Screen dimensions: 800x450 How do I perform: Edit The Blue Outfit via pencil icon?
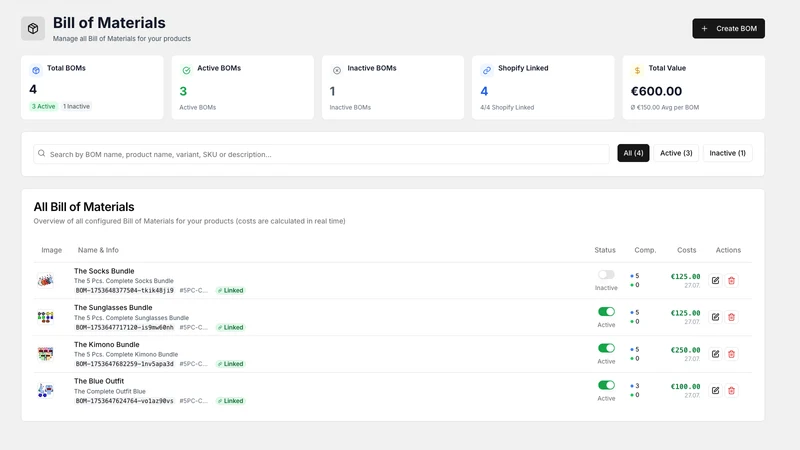tap(715, 390)
